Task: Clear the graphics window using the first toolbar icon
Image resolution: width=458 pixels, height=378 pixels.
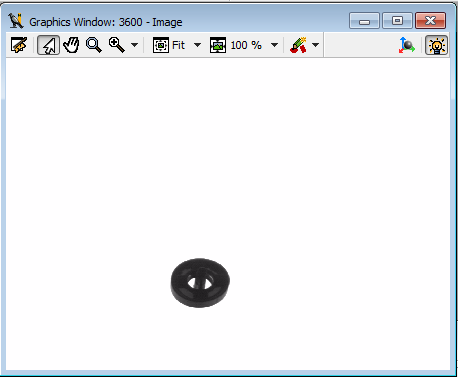Action: [x=19, y=45]
